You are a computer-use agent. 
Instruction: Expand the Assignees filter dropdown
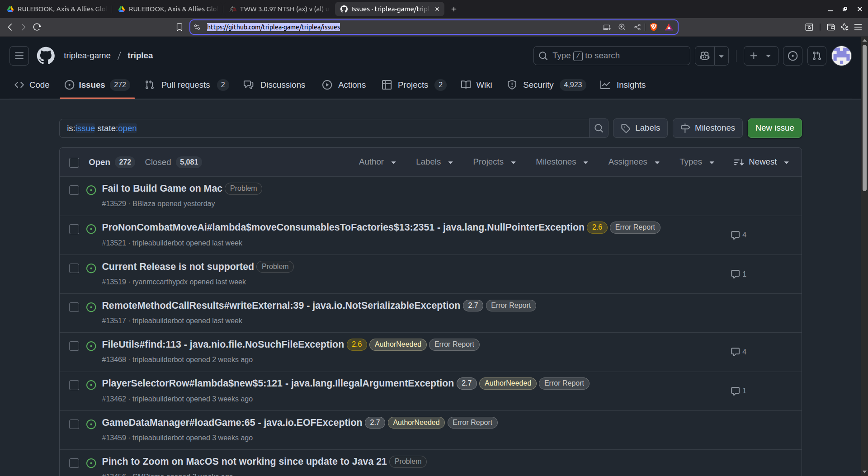click(x=633, y=162)
